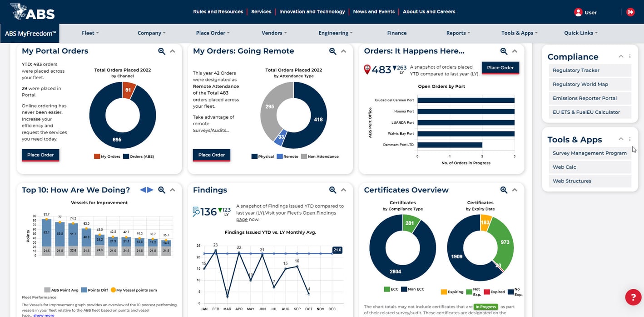Image resolution: width=644 pixels, height=317 pixels.
Task: Click Place Order in Going Remote card
Action: 212,155
